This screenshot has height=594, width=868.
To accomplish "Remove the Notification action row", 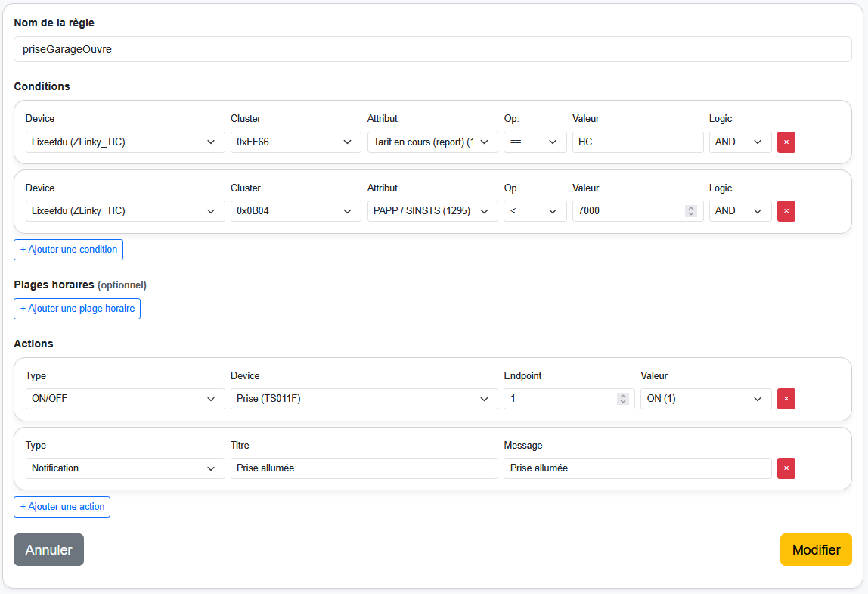I will 786,468.
